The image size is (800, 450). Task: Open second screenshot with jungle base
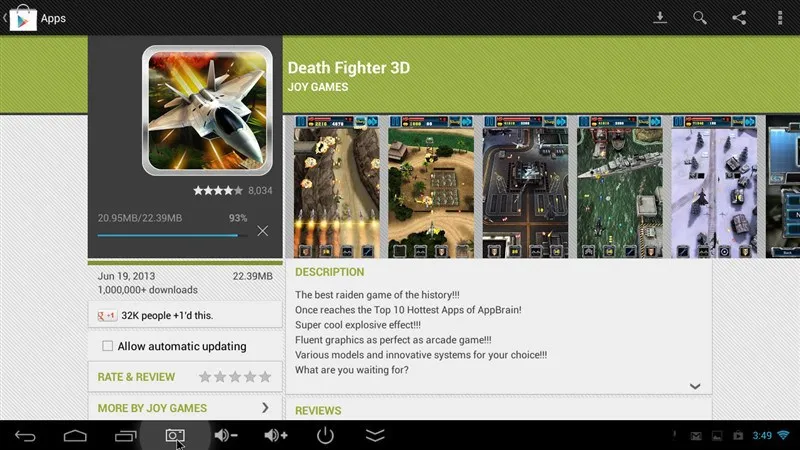431,187
